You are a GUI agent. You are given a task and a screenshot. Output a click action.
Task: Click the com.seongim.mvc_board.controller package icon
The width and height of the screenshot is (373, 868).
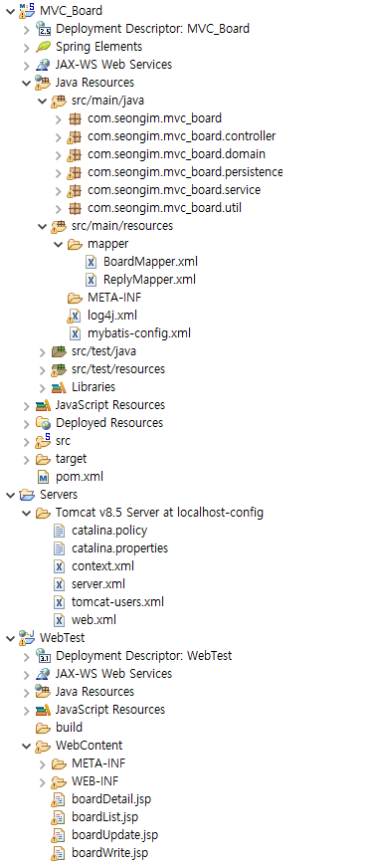pyautogui.click(x=75, y=136)
